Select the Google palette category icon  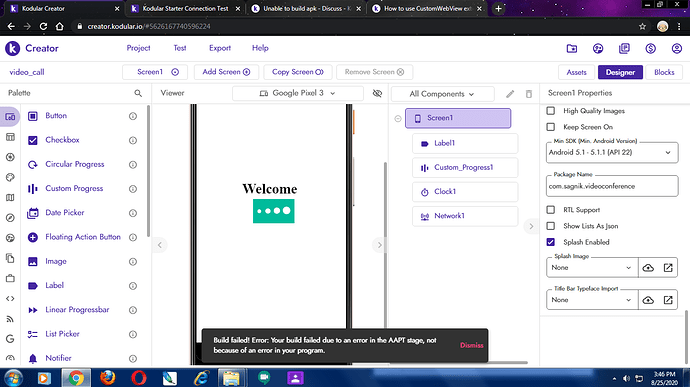tap(10, 339)
